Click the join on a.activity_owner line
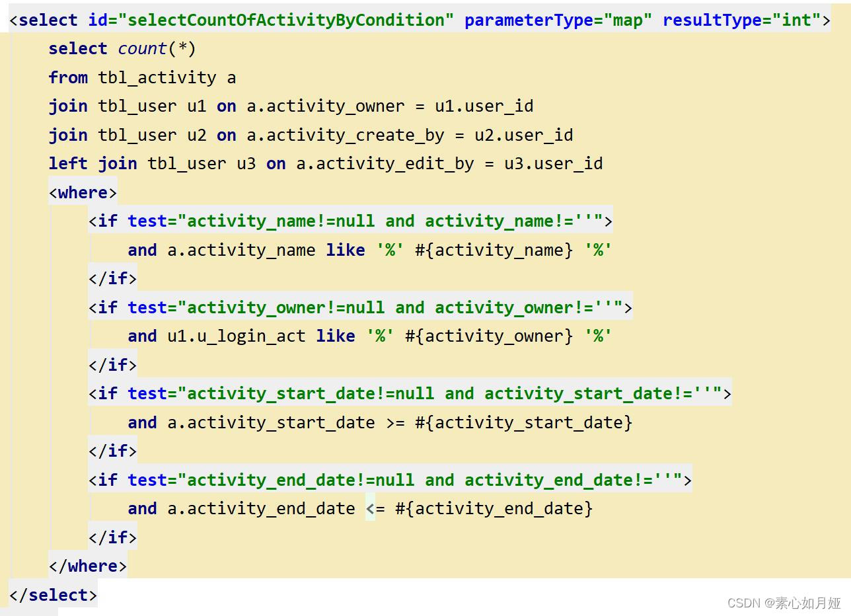 tap(291, 106)
